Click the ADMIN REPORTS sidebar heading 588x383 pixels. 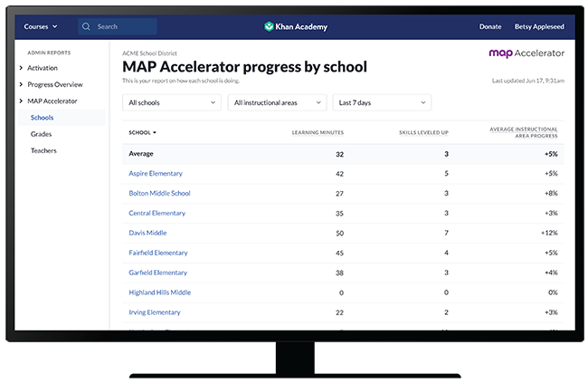[49, 53]
